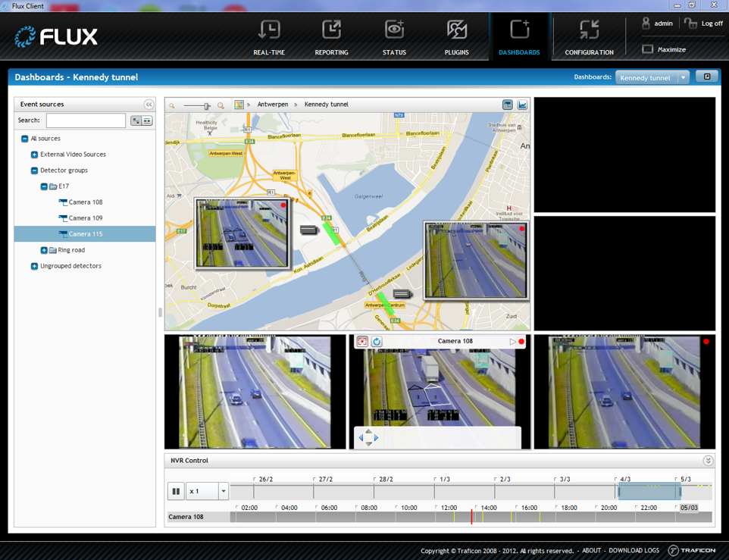Viewport: 729px width, 560px height.
Task: Click the map zoom-in magnifier icon
Action: click(221, 106)
